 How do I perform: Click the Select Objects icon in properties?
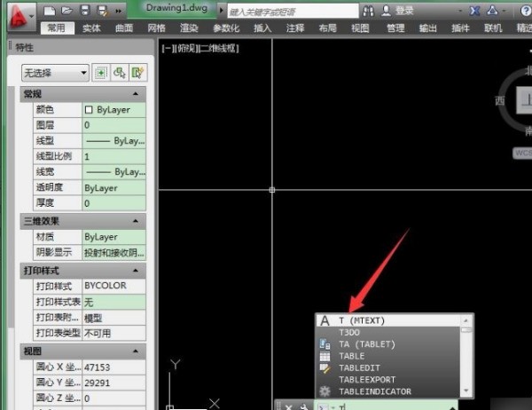[120, 73]
